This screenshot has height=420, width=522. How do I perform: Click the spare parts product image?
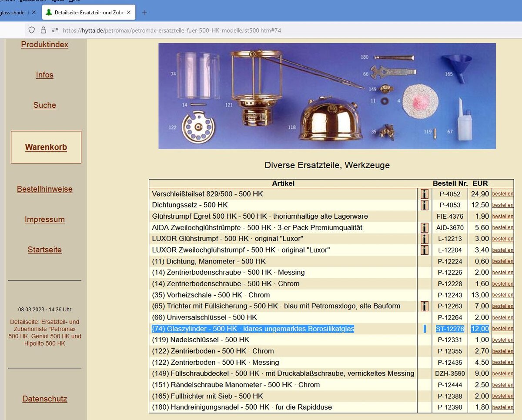(327, 96)
